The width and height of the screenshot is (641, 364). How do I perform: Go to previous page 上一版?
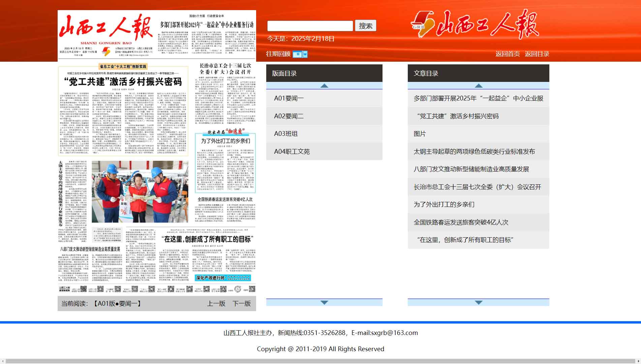[x=216, y=304]
